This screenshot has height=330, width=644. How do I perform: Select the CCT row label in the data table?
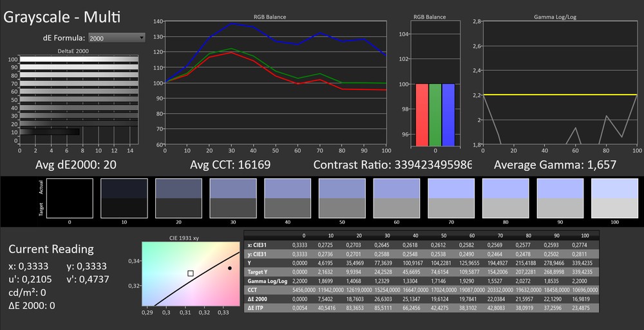tap(252, 290)
